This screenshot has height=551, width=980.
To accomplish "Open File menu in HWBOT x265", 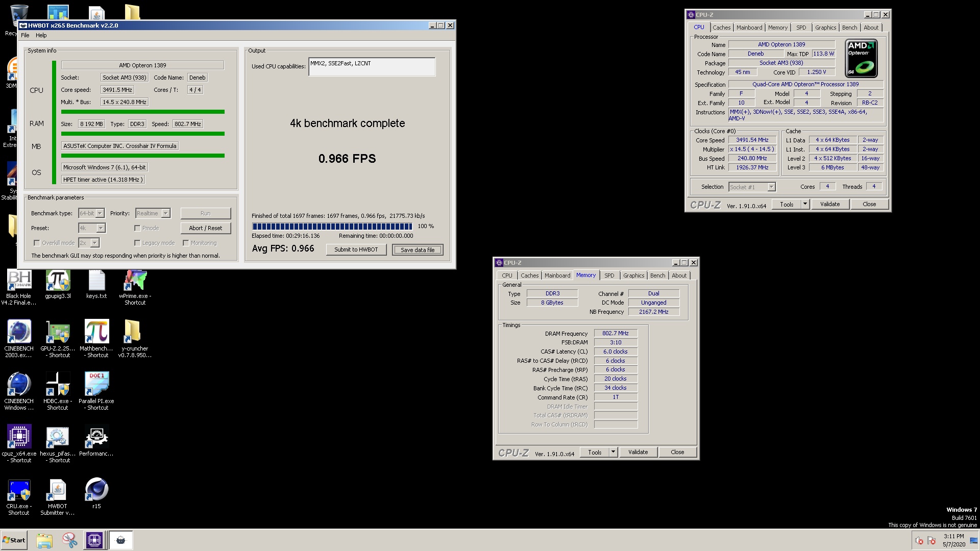I will 25,35.
